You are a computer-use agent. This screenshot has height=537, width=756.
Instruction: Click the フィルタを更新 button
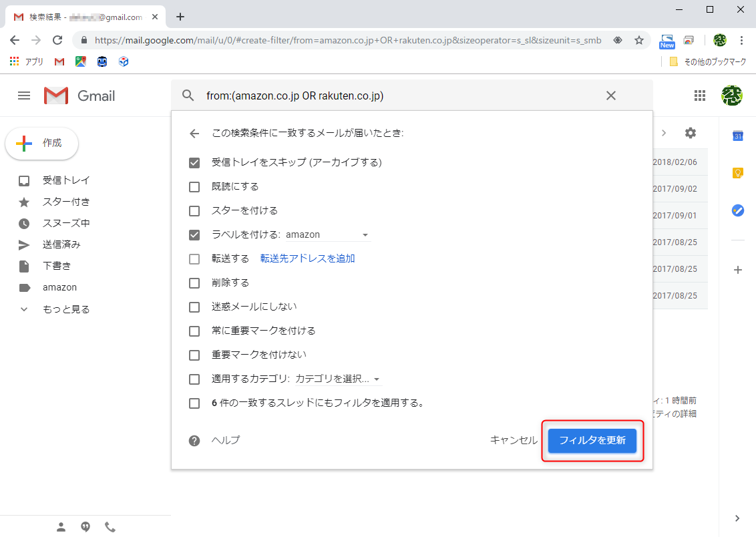[592, 440]
